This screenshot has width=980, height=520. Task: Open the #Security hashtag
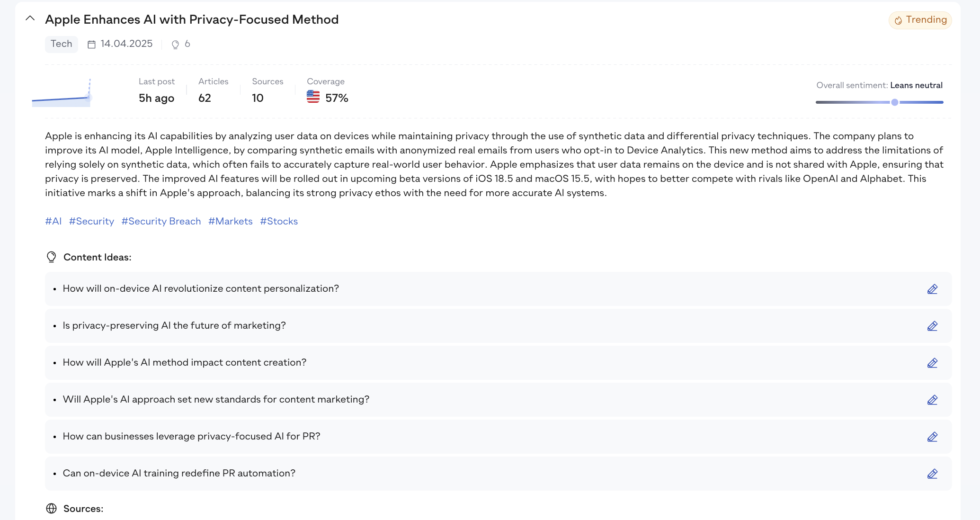[91, 221]
